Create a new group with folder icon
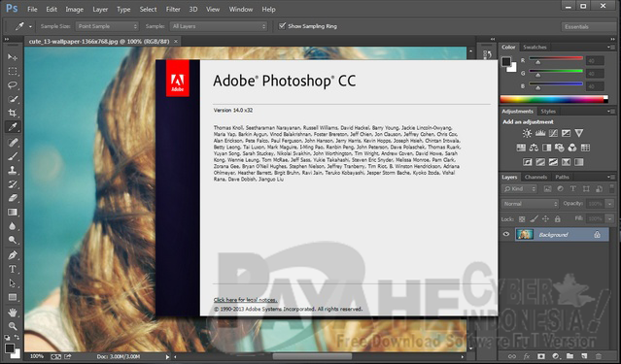Image resolution: width=621 pixels, height=364 pixels. click(569, 356)
